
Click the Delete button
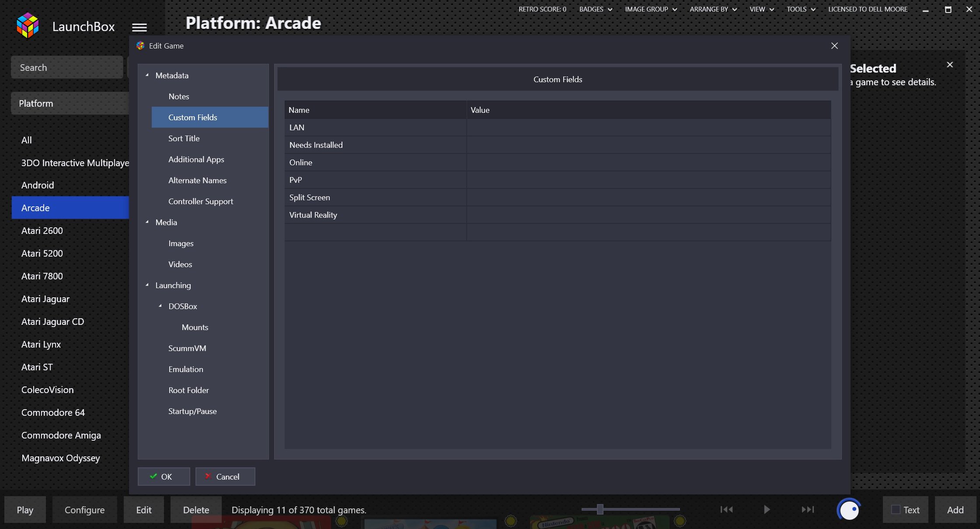pyautogui.click(x=196, y=510)
